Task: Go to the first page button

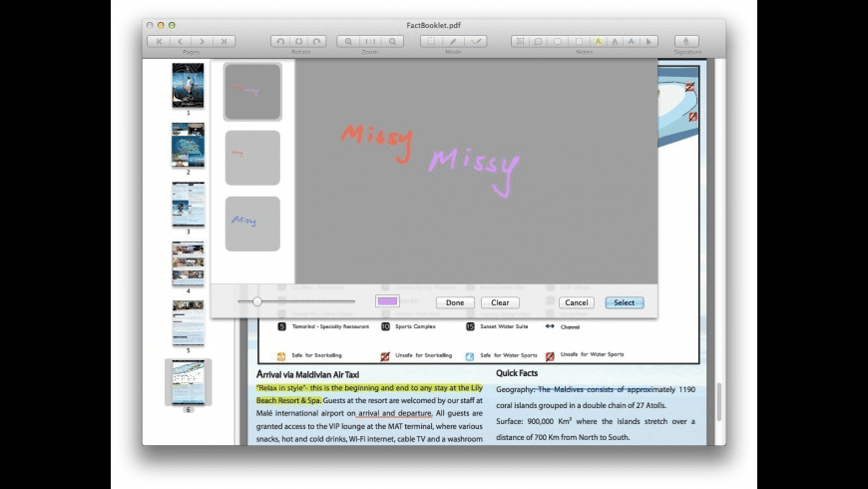Action: pyautogui.click(x=158, y=42)
